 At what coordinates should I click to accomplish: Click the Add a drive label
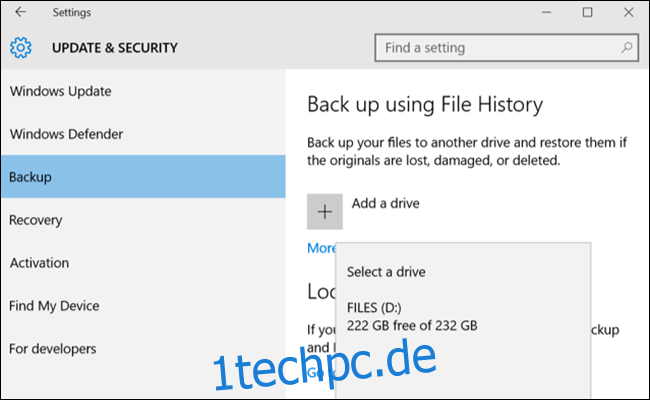(386, 204)
